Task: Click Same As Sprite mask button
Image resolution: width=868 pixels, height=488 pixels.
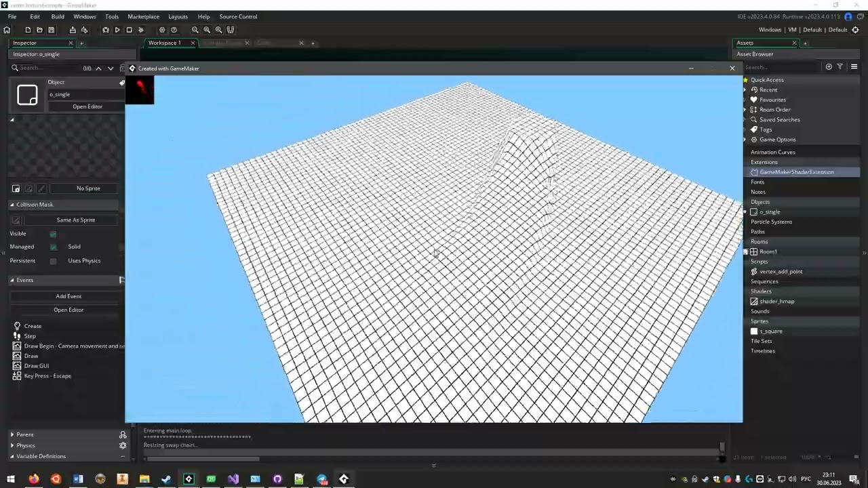Action: pyautogui.click(x=76, y=220)
